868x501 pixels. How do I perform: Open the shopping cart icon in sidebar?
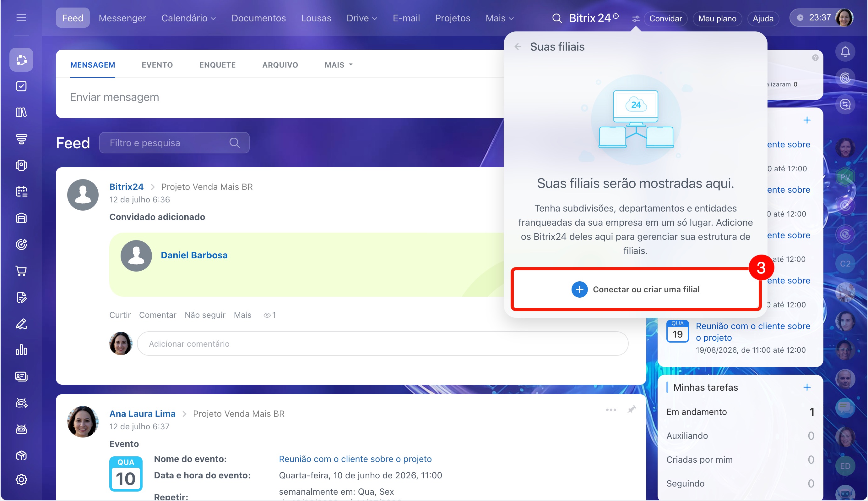click(21, 271)
